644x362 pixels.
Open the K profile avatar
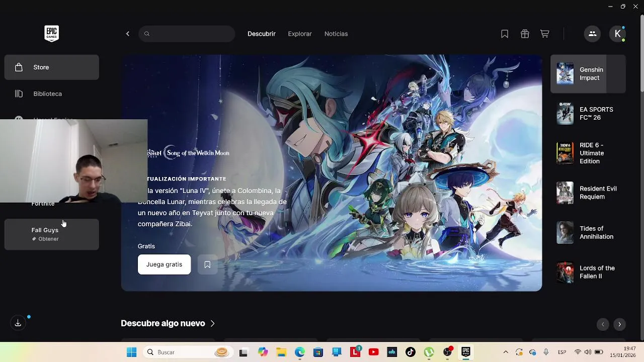[x=617, y=34]
